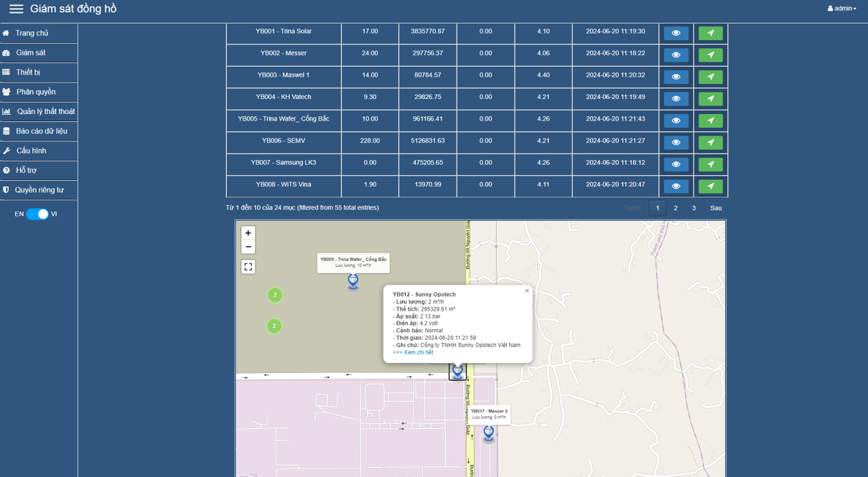View details of YB006 - SEMV via eye icon
868x477 pixels.
(676, 143)
